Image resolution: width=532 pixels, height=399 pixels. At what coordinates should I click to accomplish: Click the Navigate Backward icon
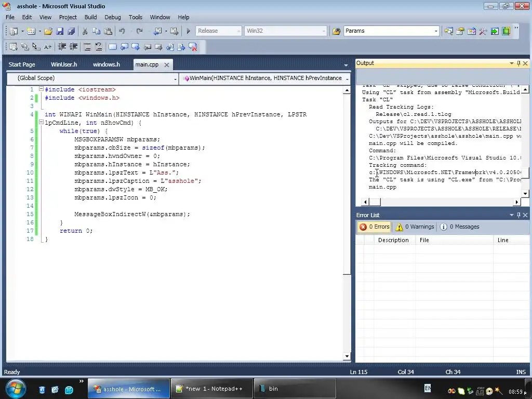(x=157, y=31)
